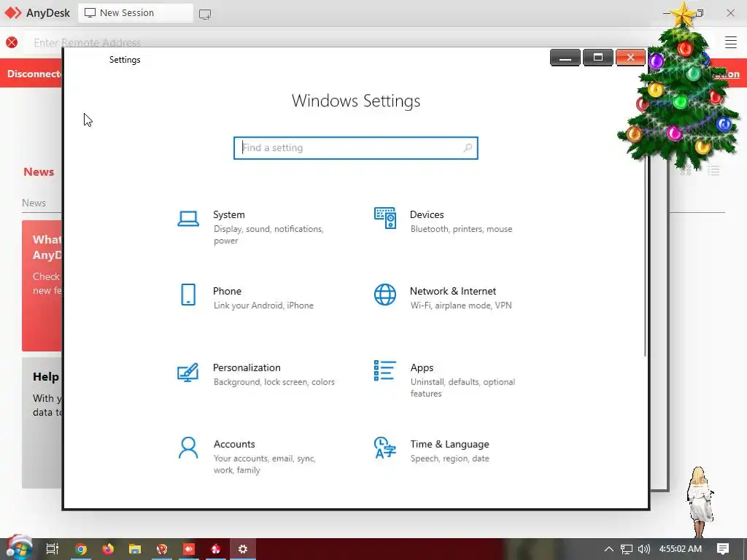Open the Windows Start button with Santa hat

18,548
